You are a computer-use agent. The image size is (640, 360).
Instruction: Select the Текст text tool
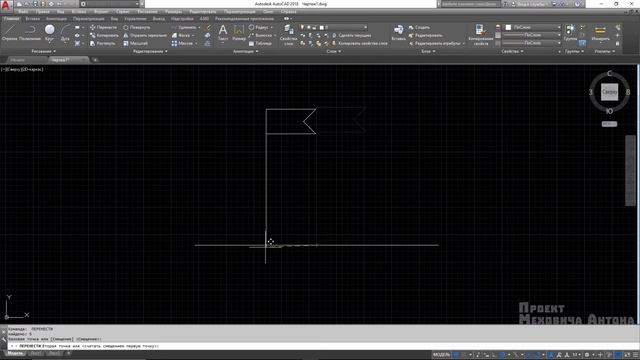tap(223, 33)
